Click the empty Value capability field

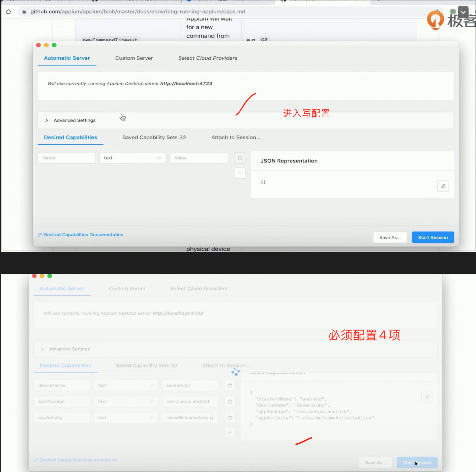click(x=199, y=158)
